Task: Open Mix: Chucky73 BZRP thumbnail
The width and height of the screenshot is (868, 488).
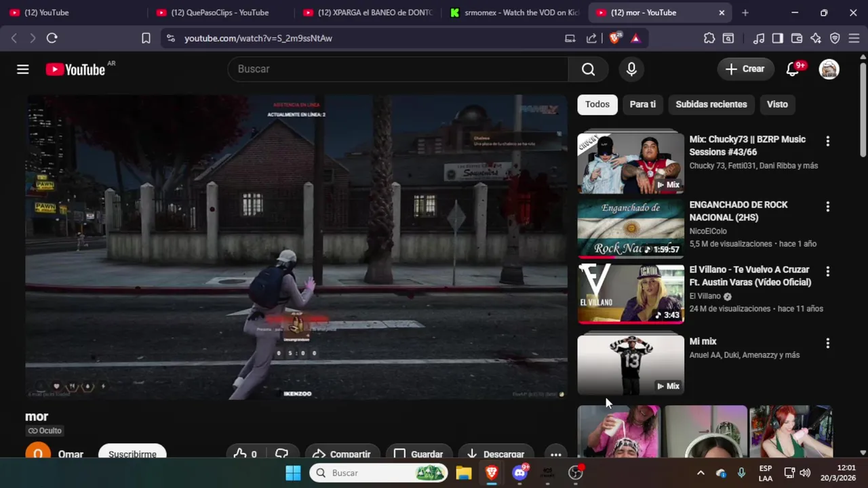Action: (x=631, y=163)
